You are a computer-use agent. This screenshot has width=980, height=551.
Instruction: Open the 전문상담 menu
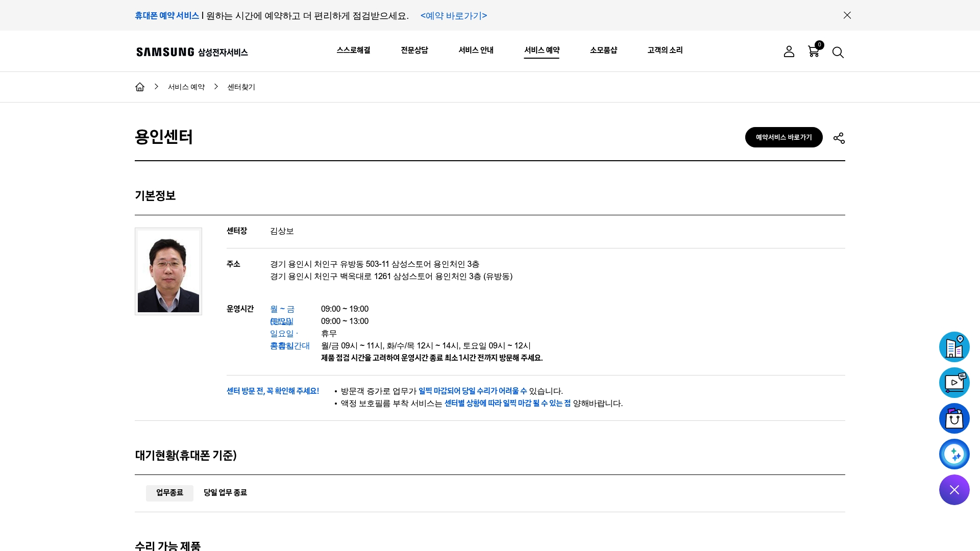pos(414,50)
